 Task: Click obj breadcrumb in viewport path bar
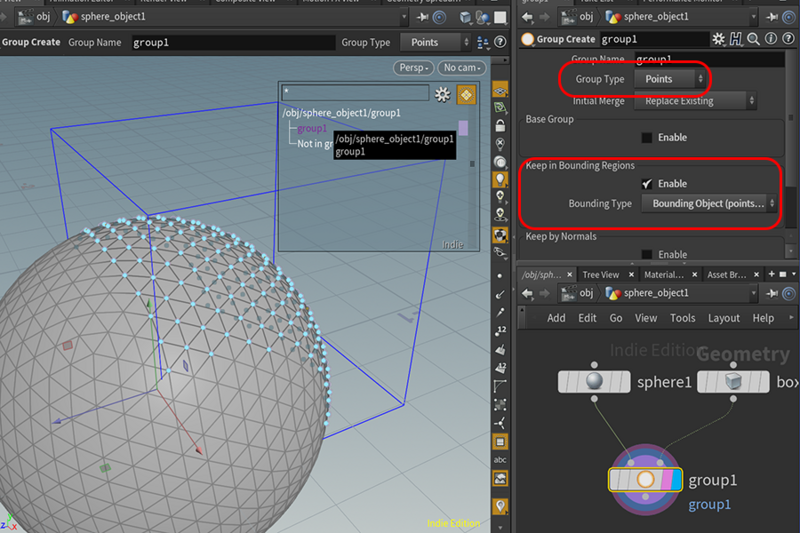point(43,17)
